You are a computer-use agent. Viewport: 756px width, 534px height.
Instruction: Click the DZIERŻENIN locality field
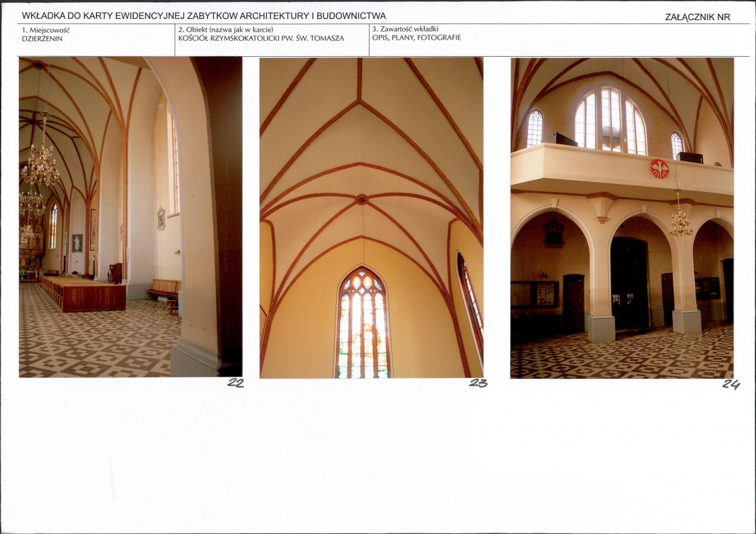(x=42, y=38)
